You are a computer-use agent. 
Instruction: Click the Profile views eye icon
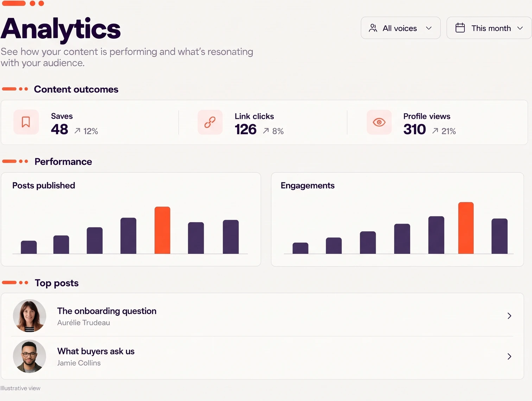[x=379, y=122]
